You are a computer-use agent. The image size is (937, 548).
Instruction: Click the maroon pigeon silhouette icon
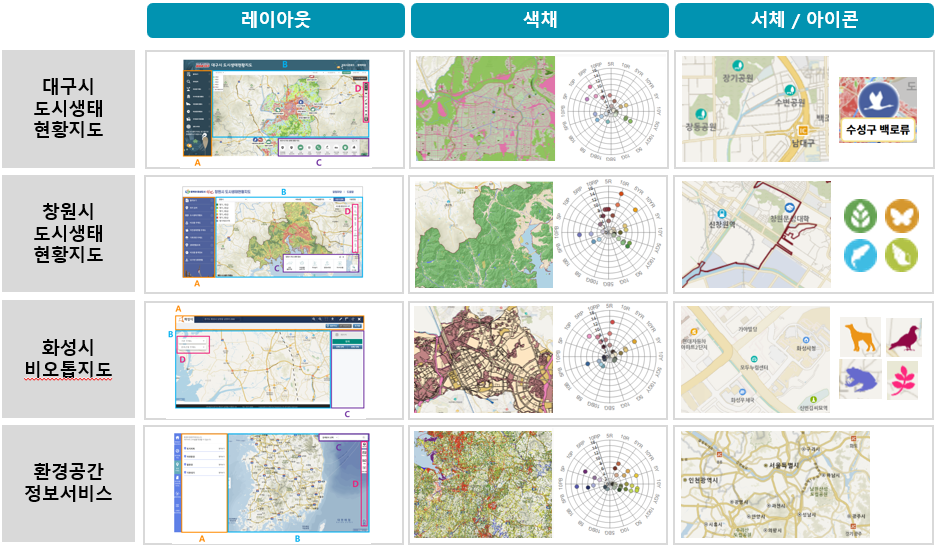(x=903, y=337)
